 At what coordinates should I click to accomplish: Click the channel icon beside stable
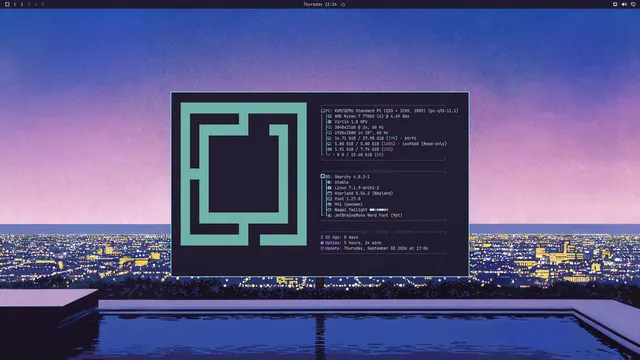pyautogui.click(x=329, y=182)
